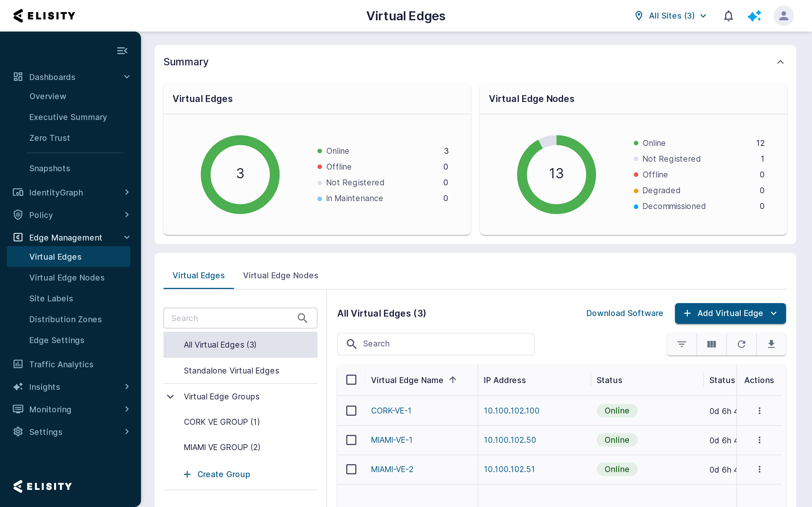
Task: Collapse the Virtual Edge Groups tree
Action: tap(171, 397)
